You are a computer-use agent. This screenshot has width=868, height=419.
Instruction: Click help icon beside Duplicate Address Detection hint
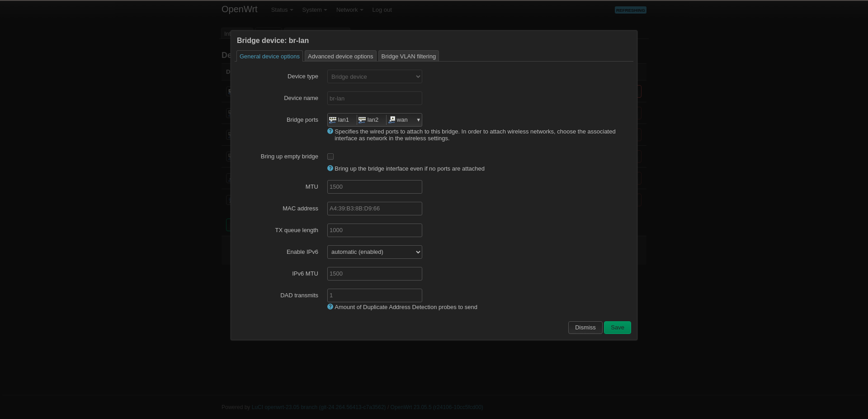click(330, 307)
